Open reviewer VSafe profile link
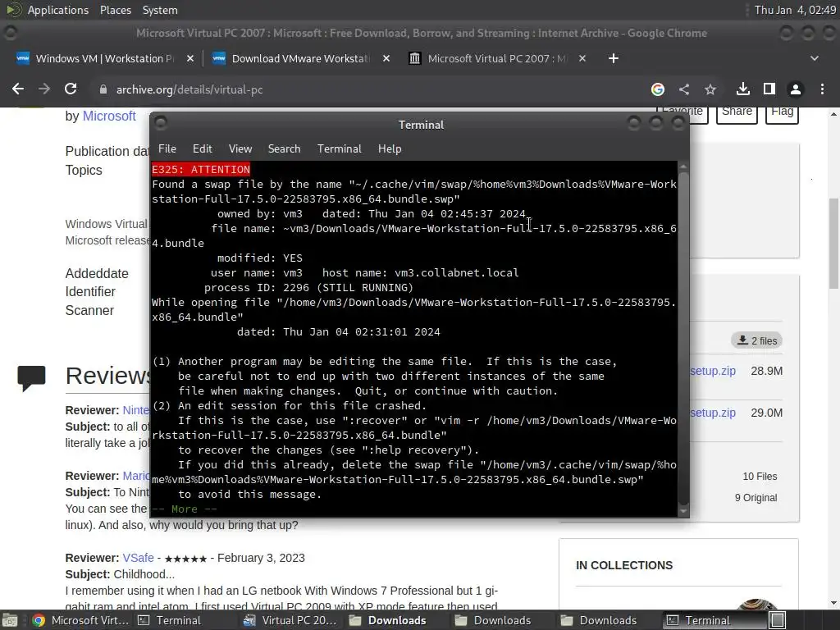 (x=138, y=558)
